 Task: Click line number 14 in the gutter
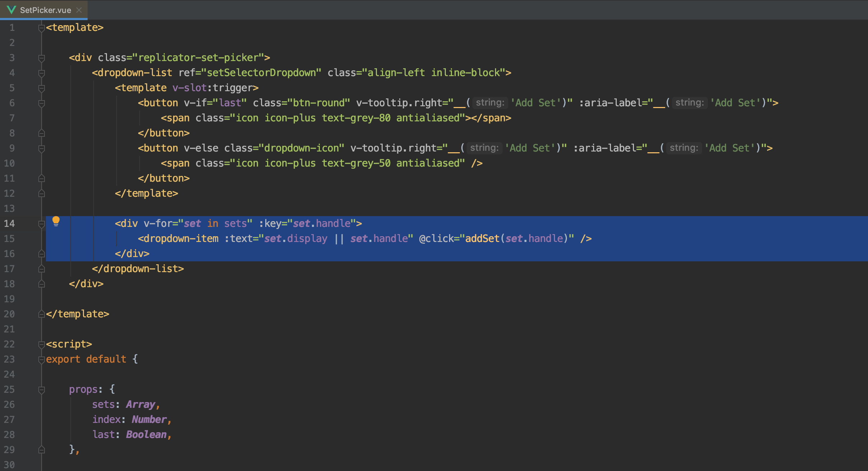pyautogui.click(x=10, y=223)
